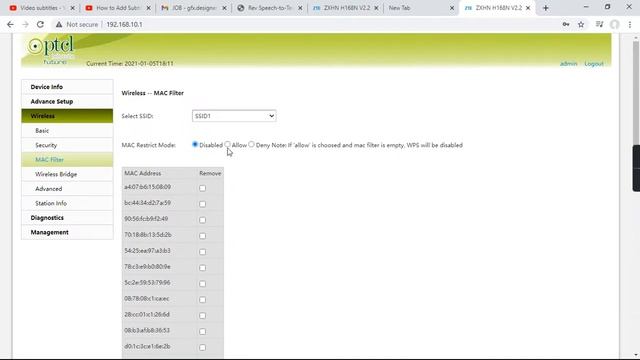Check Remove for 08:b3:af:b8:36:53

[202, 331]
